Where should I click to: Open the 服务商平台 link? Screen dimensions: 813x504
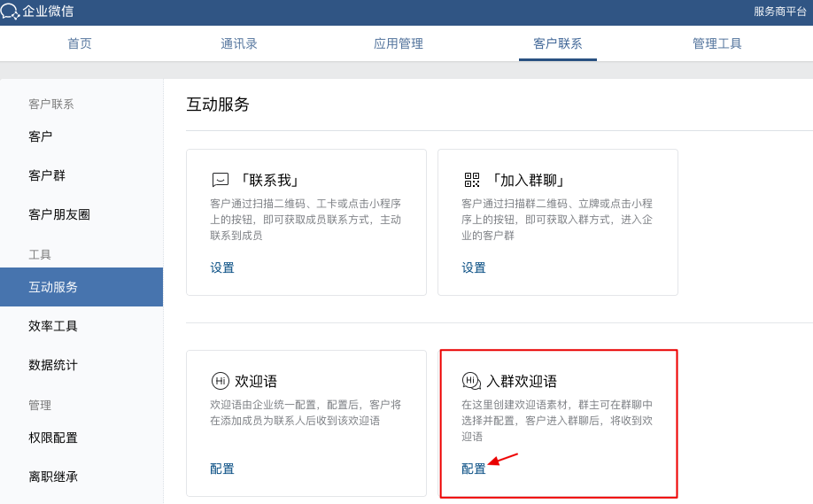(x=779, y=12)
